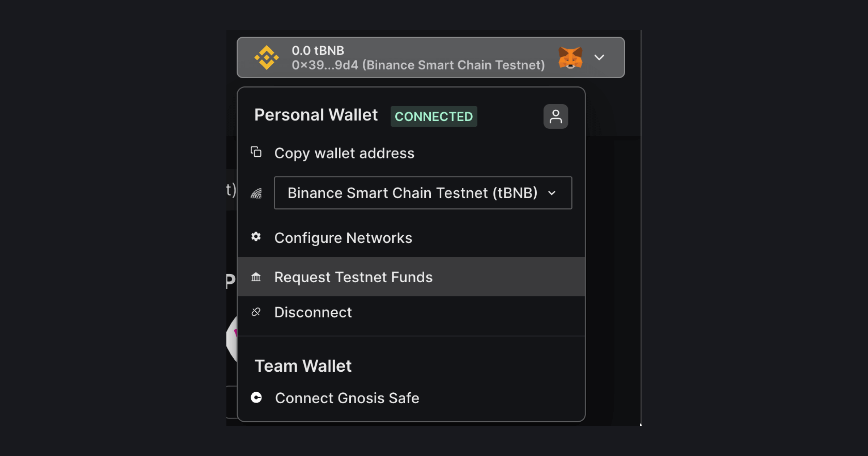
Task: Open the Binance Smart Chain Testnet network dropdown
Action: point(422,193)
